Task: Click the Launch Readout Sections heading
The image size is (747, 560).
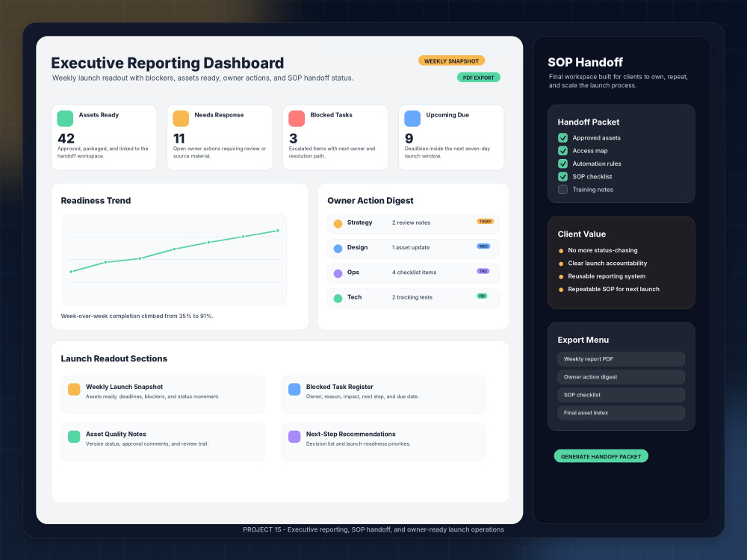Action: click(x=114, y=358)
